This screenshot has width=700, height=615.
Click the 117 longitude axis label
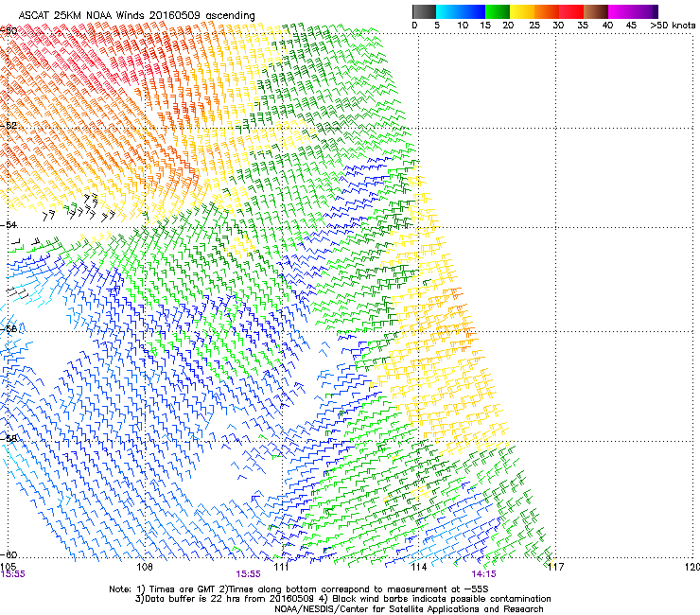555,567
